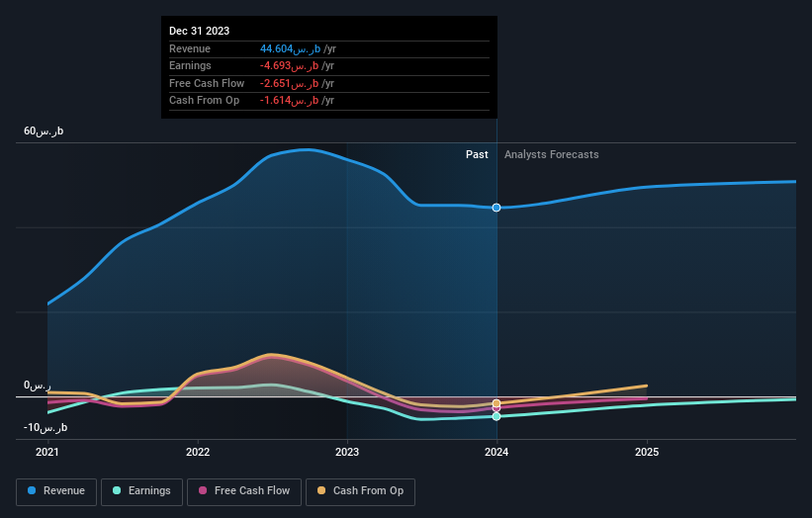
Task: Click the Cash From Op value -1.614
Action: tap(289, 101)
